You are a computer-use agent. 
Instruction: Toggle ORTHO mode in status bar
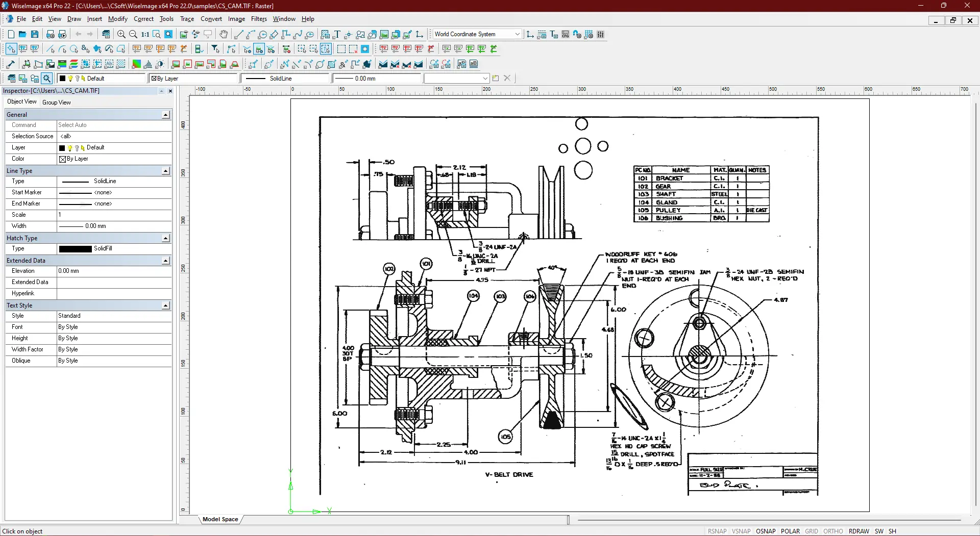point(833,531)
